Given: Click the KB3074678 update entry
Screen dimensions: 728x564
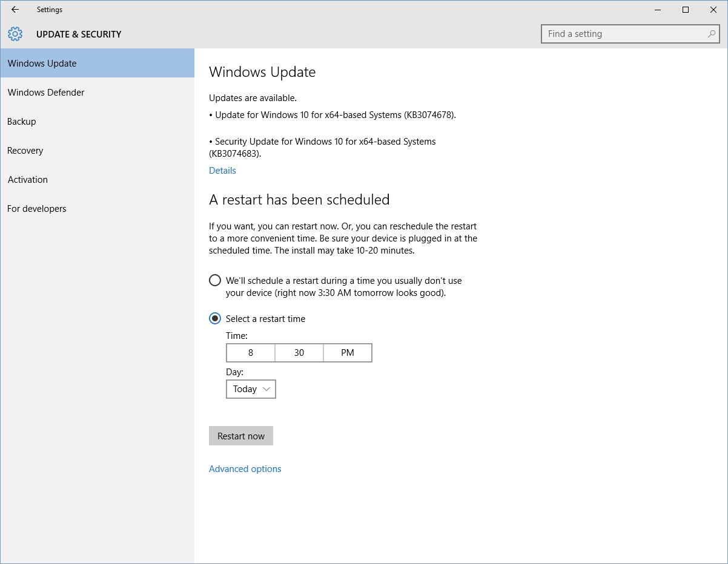Looking at the screenshot, I should pos(333,114).
